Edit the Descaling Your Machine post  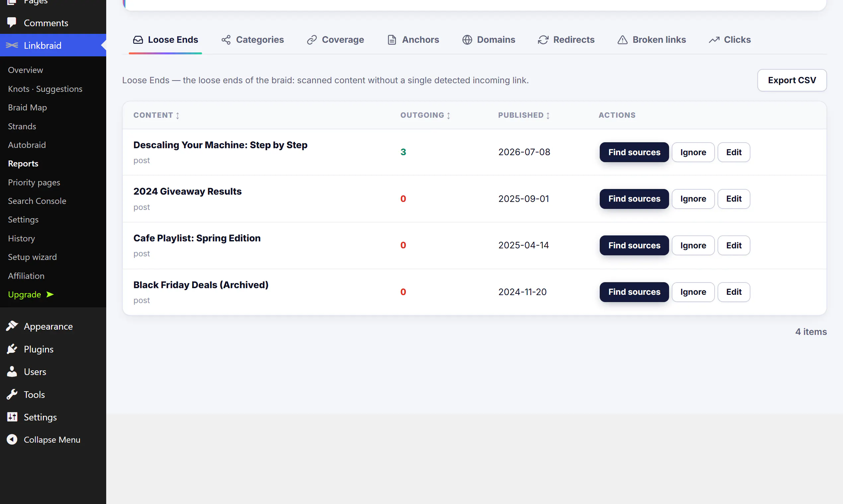[733, 152]
